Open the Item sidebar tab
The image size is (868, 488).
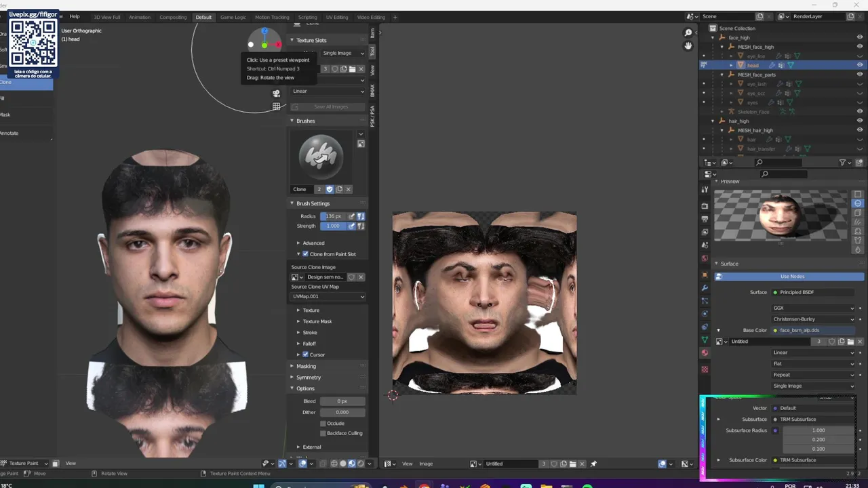pyautogui.click(x=373, y=33)
